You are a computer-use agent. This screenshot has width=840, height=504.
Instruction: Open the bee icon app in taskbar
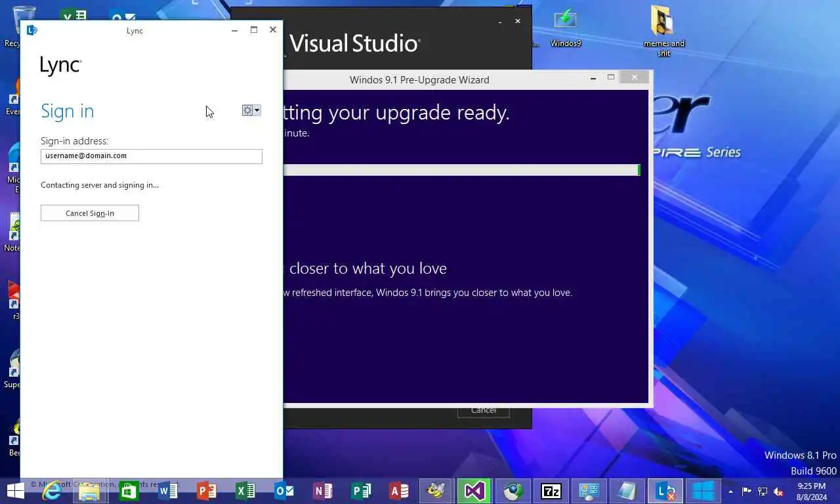[436, 491]
